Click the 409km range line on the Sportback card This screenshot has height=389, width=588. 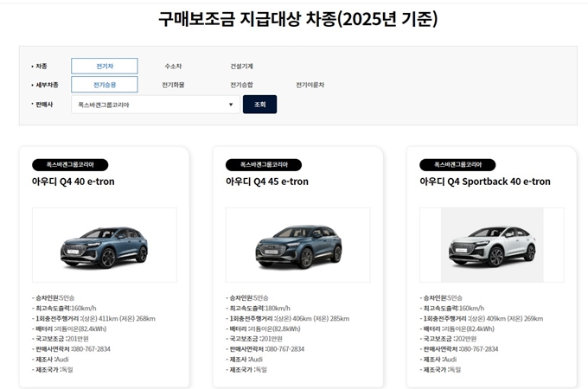tap(482, 318)
